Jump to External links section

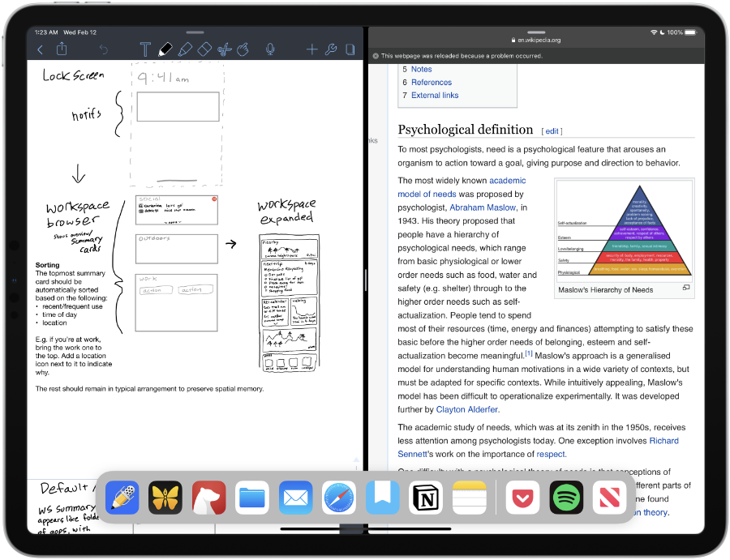435,96
